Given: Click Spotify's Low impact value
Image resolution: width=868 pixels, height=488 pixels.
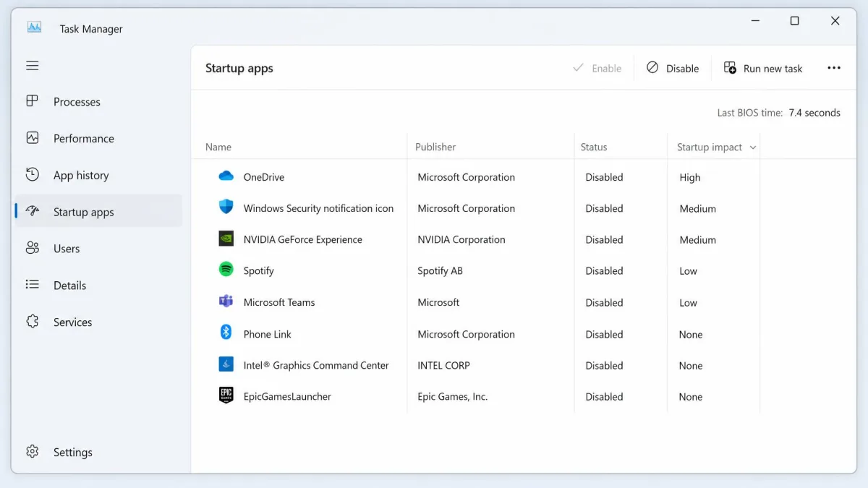Looking at the screenshot, I should coord(688,271).
